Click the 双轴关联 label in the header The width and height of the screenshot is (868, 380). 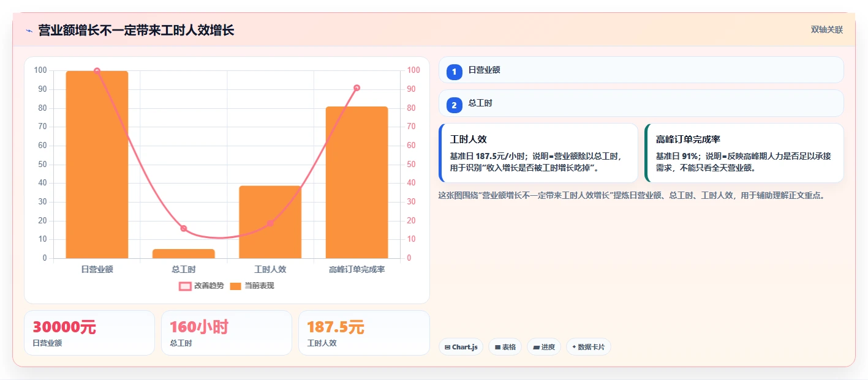[827, 30]
